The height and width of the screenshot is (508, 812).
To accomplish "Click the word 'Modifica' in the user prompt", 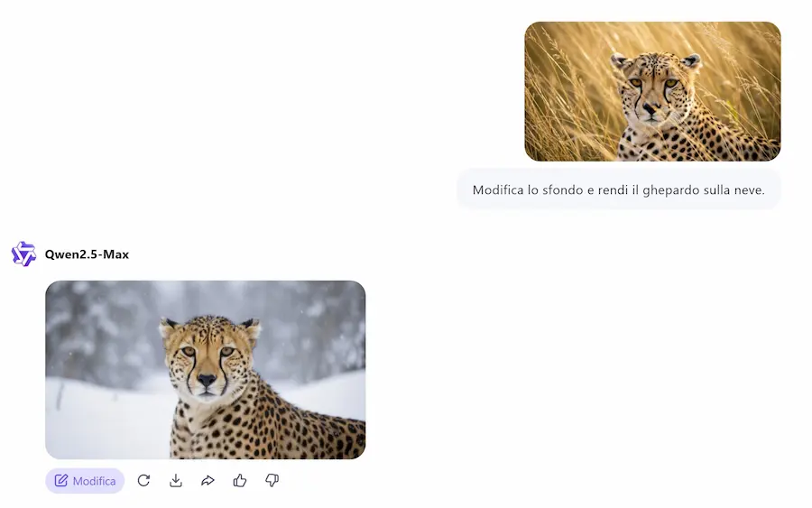I will tap(498, 190).
